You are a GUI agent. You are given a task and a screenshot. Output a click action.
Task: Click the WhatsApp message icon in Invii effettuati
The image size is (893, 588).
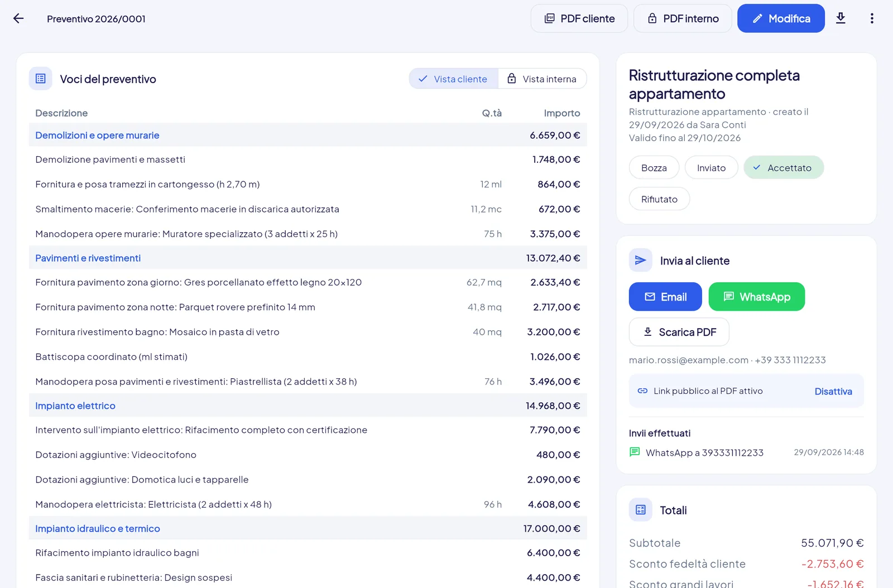[x=635, y=452]
